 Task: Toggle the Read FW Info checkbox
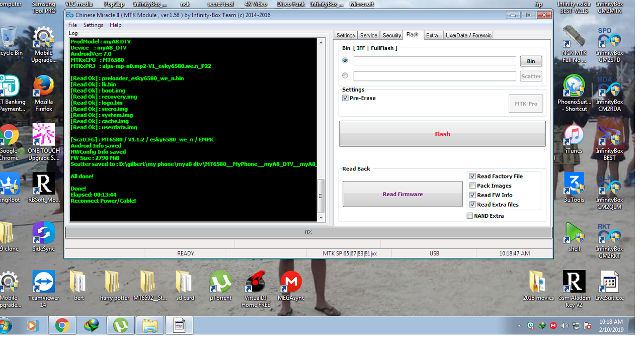tap(472, 195)
